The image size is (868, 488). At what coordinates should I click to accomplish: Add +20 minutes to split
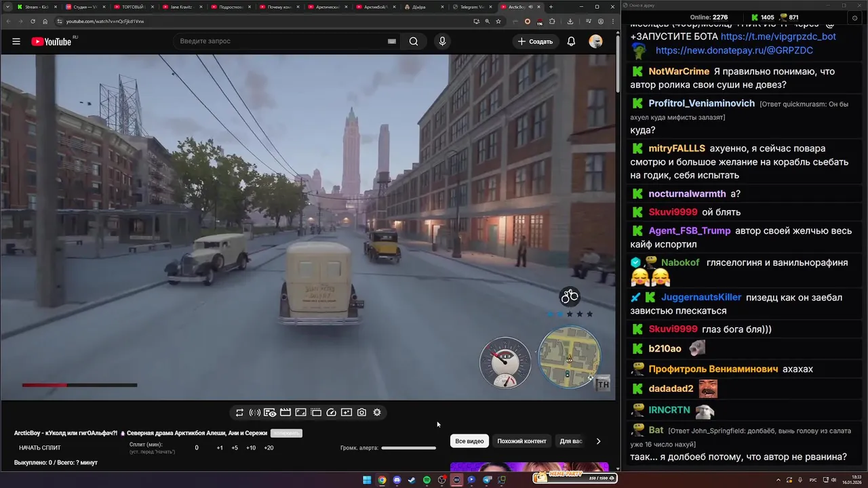tap(269, 448)
